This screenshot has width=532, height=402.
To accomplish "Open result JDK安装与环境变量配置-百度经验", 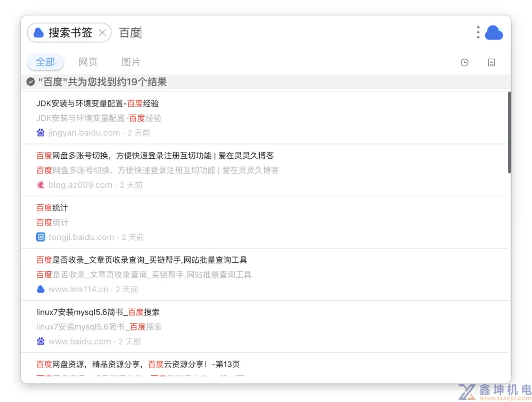I will click(97, 103).
